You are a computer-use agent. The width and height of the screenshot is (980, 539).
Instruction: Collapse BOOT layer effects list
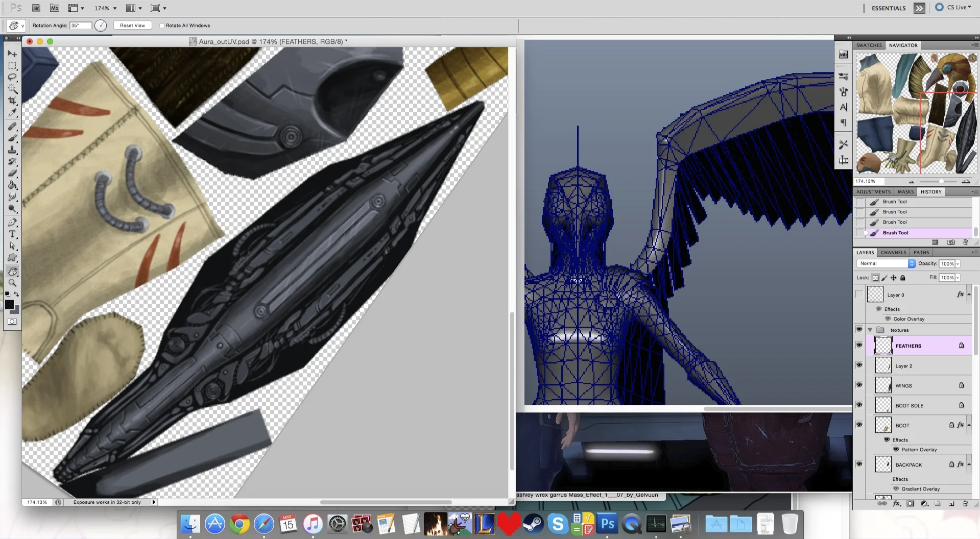(x=969, y=425)
